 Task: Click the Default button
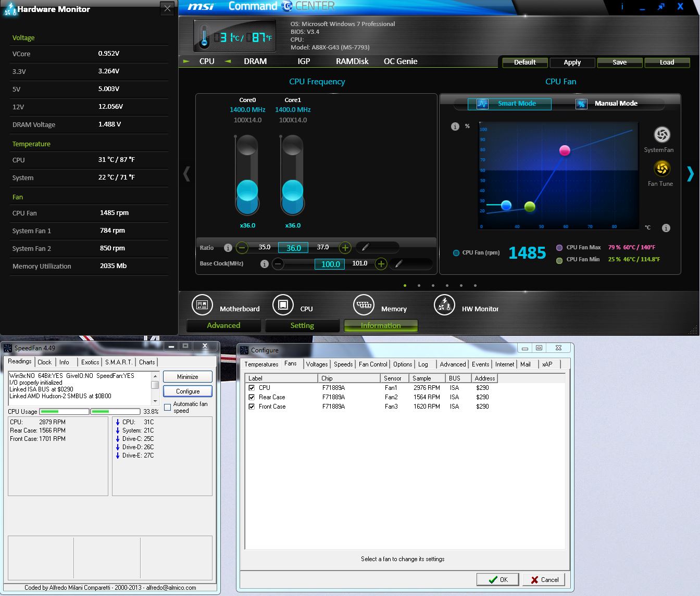tap(525, 62)
